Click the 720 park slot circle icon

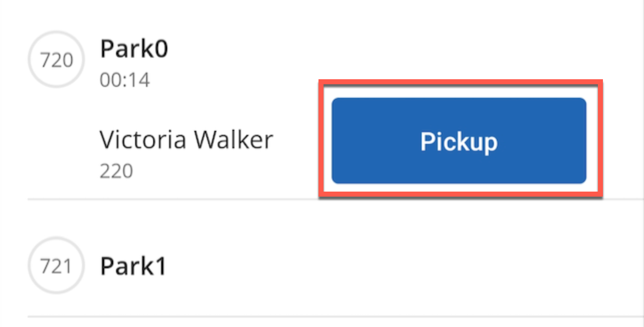pyautogui.click(x=57, y=60)
